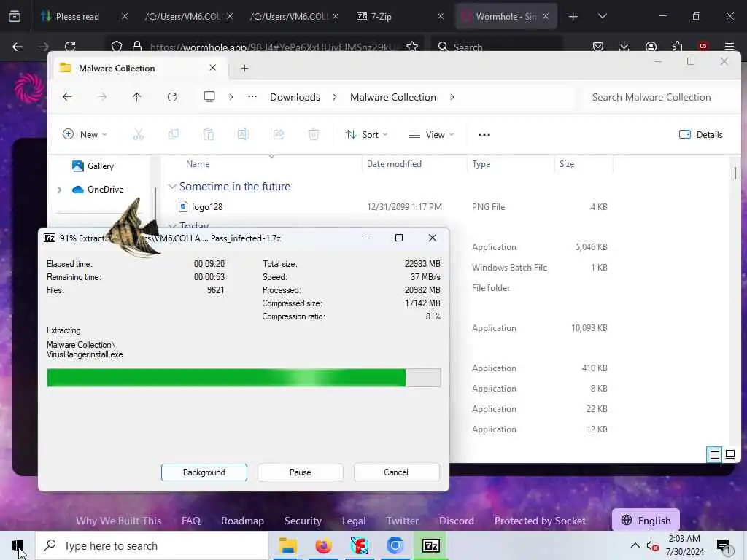Toggle the Details pane
This screenshot has height=560, width=747.
click(701, 135)
